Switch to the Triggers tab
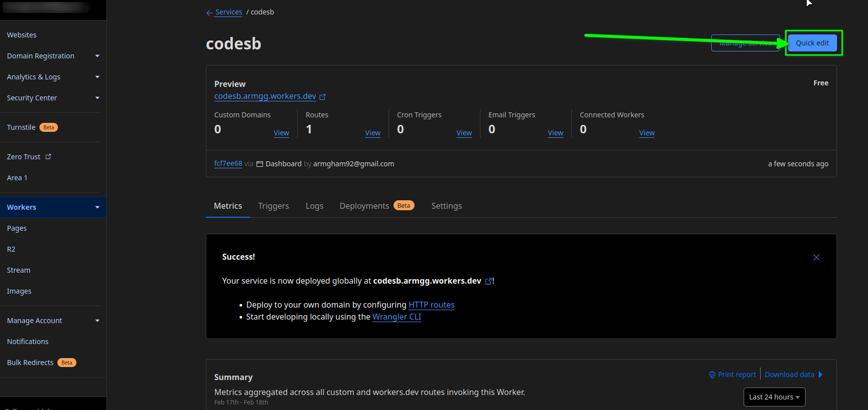Image resolution: width=868 pixels, height=410 pixels. pos(273,206)
